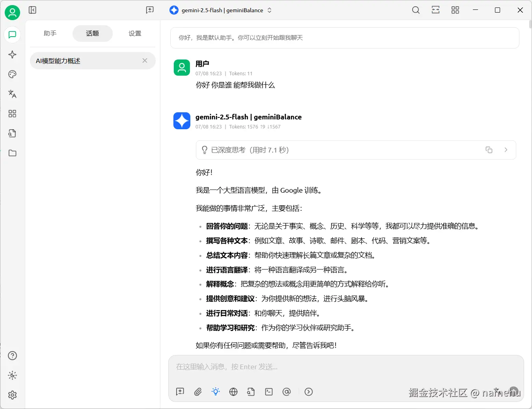
Task: Click the 用户 sender name
Action: pos(202,64)
